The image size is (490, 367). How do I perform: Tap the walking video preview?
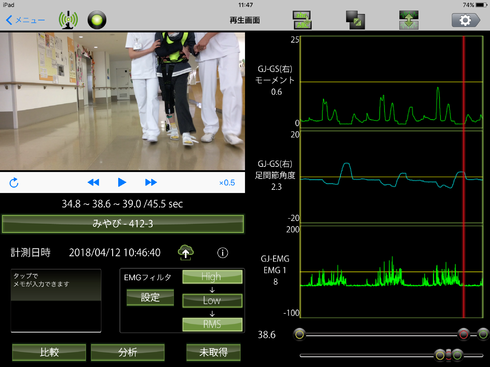coord(122,101)
